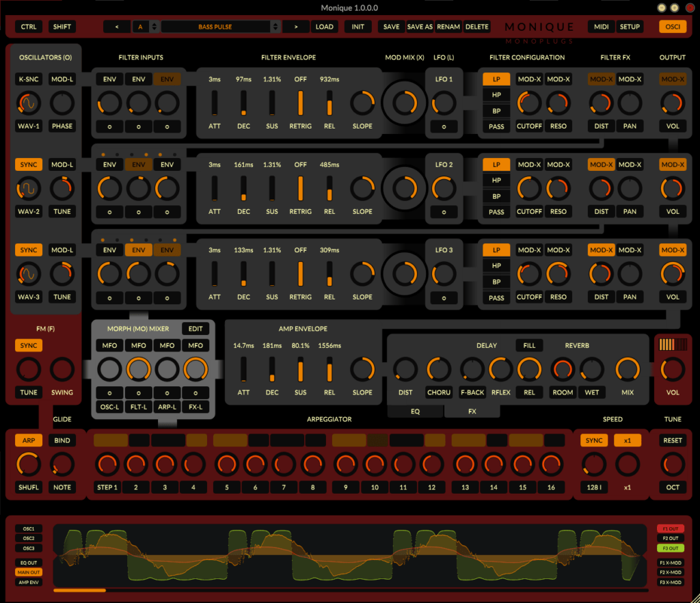Toggle BIND in the glide section
Viewport: 700px width, 603px height.
point(62,440)
